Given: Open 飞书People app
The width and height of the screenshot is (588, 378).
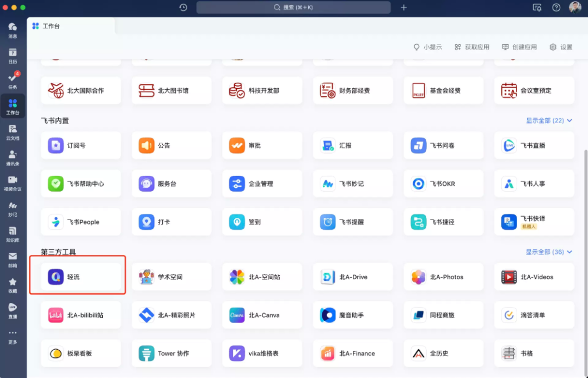Looking at the screenshot, I should click(81, 222).
